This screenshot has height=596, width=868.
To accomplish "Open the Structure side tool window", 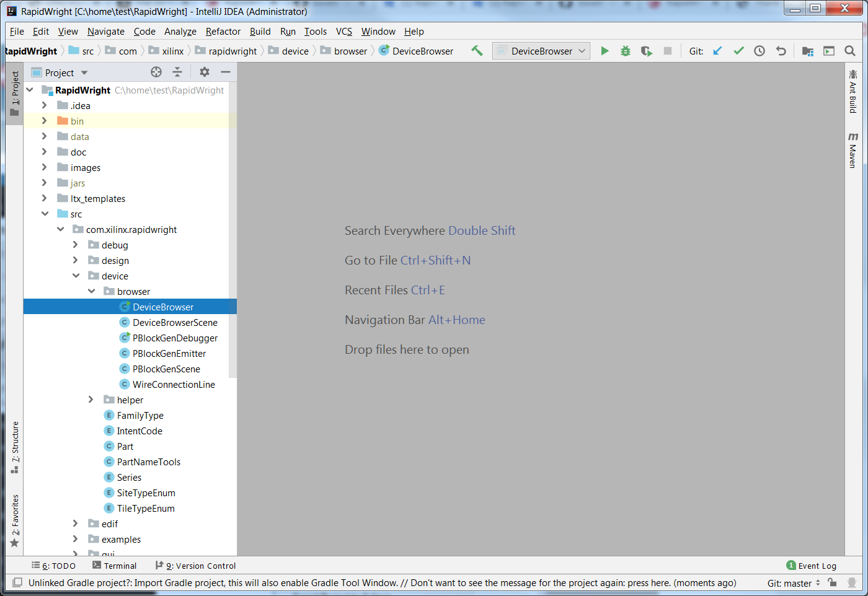I will 15,447.
